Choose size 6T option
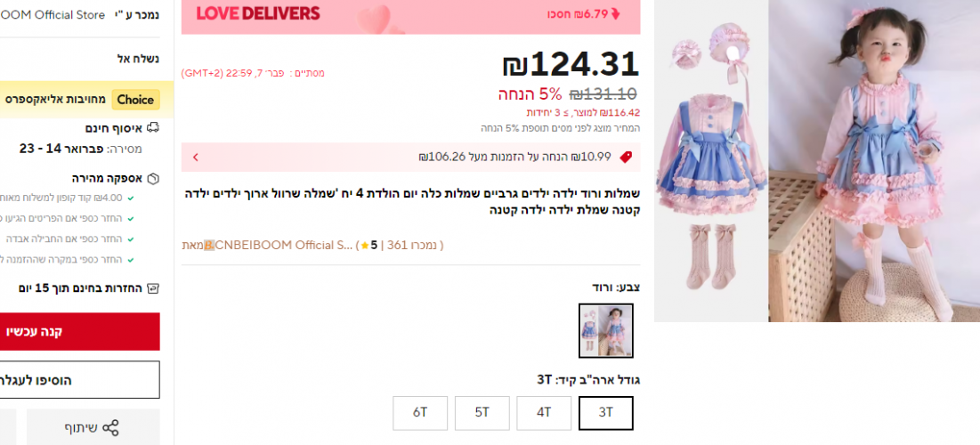 coord(420,413)
